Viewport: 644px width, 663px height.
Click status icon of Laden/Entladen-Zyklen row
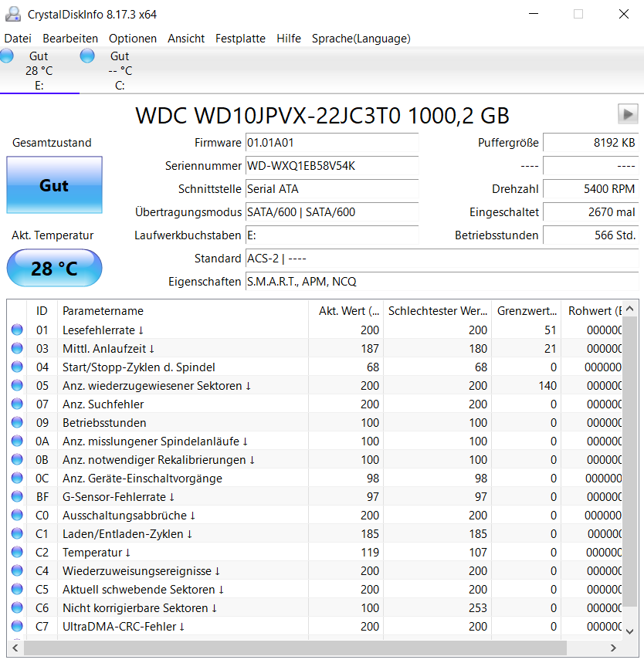[17, 533]
